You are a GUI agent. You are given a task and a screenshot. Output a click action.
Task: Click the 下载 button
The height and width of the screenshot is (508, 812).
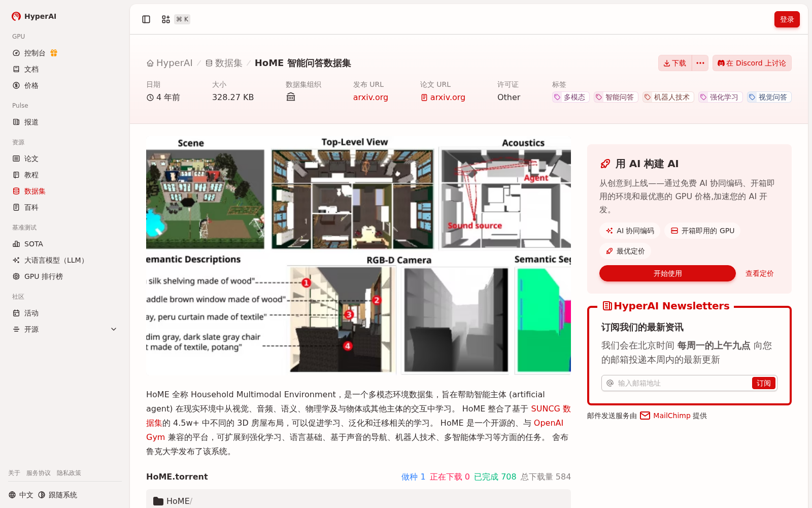click(x=674, y=63)
